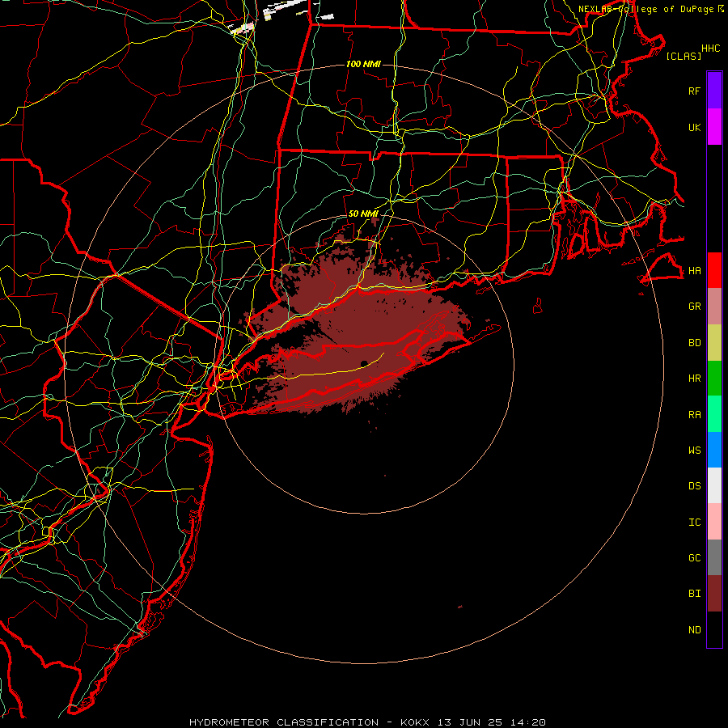This screenshot has width=728, height=728.
Task: Click the GR legend label
Action: point(694,307)
